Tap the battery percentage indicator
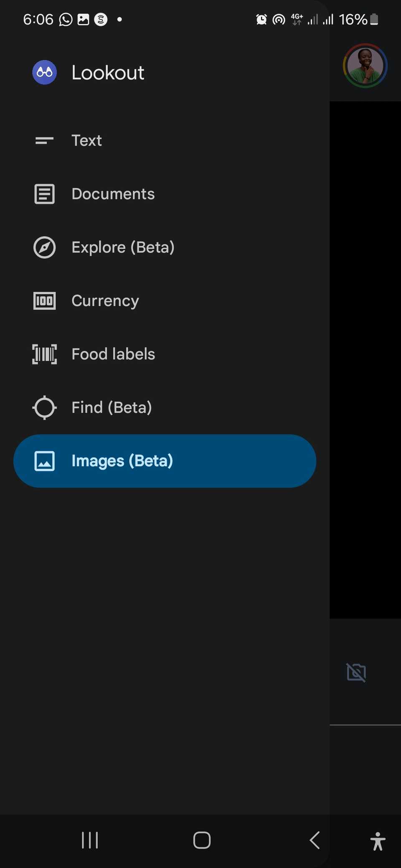 pos(353,19)
